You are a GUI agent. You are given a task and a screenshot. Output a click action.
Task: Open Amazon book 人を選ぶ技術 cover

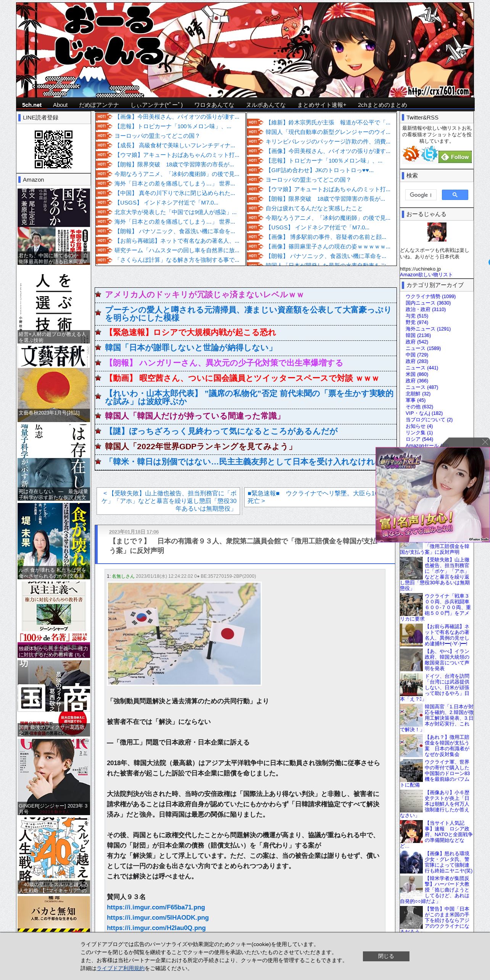tap(54, 305)
